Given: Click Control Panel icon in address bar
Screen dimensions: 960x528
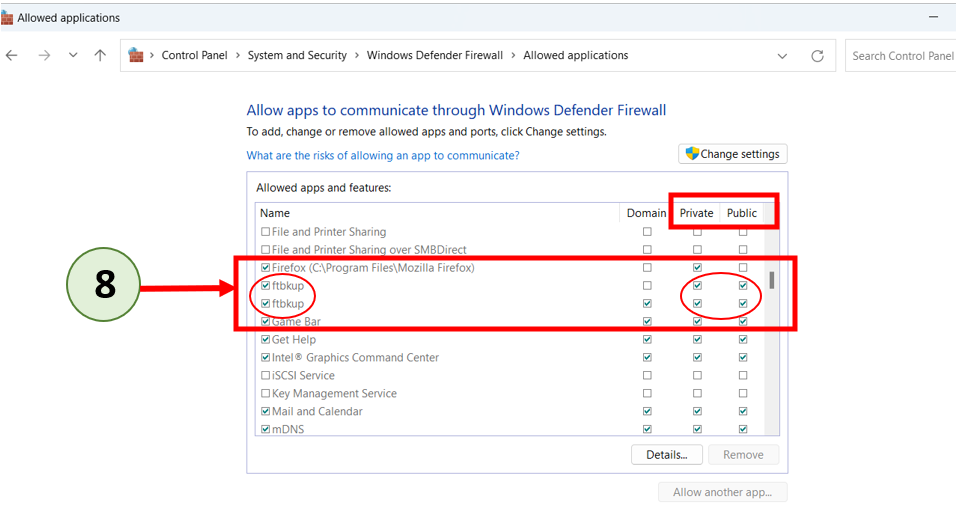Looking at the screenshot, I should (136, 56).
